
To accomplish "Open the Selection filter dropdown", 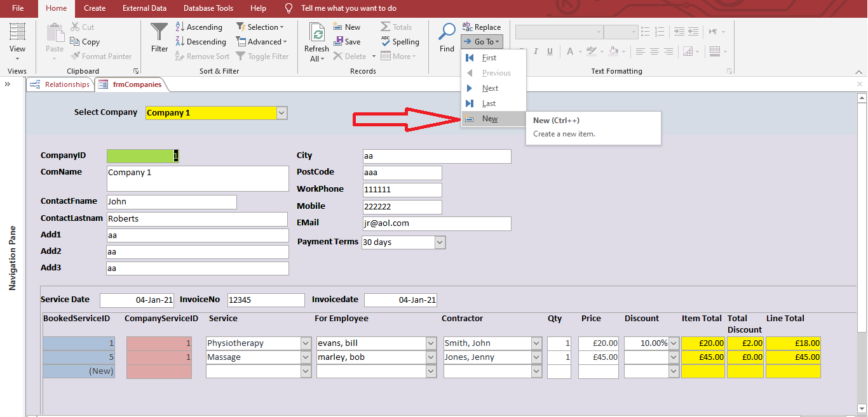I will 261,27.
